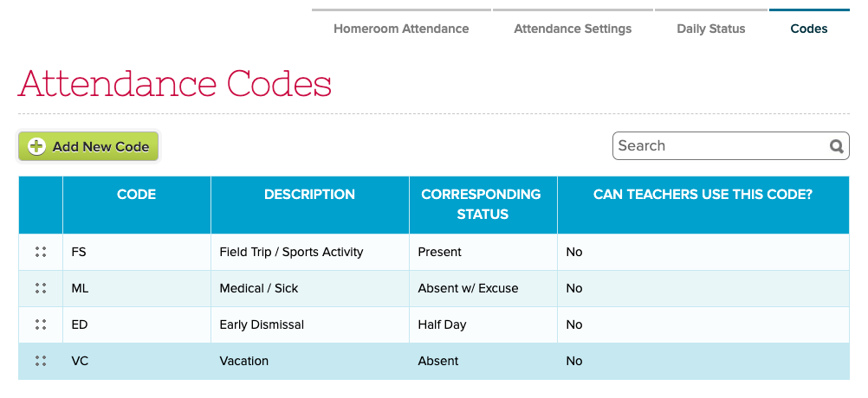Click the drag handle for FS row
The width and height of the screenshot is (868, 398).
[x=41, y=252]
